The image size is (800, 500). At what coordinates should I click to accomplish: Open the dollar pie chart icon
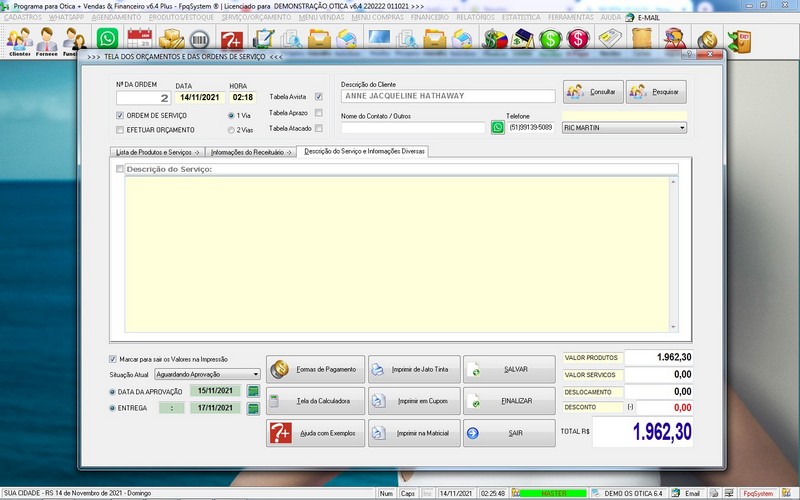pos(495,39)
